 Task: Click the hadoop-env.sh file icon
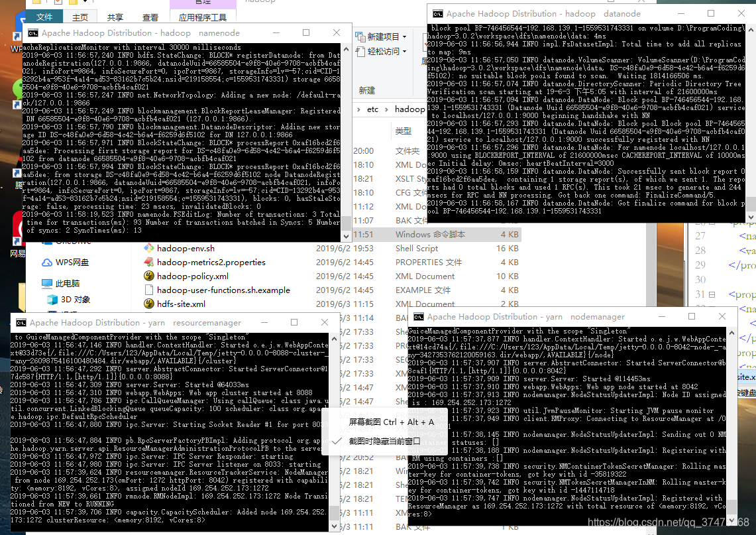click(x=149, y=248)
